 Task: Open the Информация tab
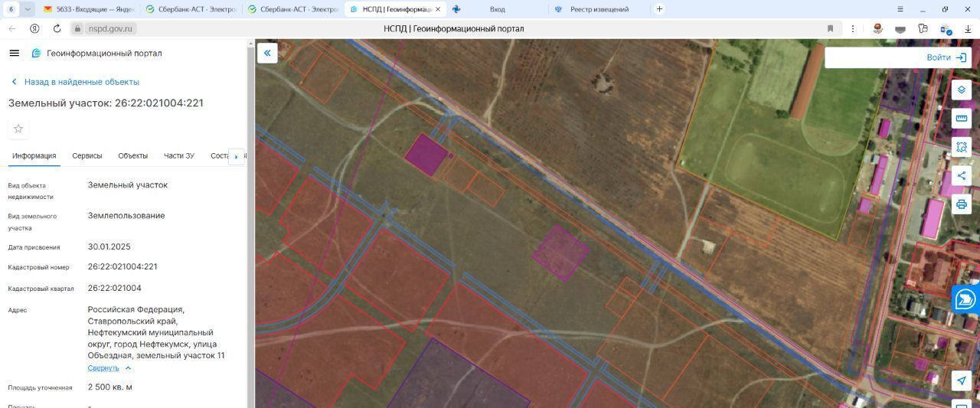coord(34,156)
